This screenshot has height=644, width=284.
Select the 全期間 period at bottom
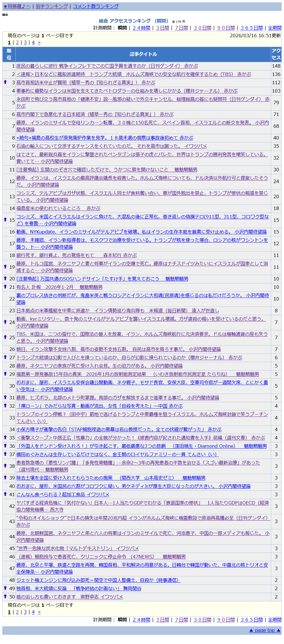275,620
